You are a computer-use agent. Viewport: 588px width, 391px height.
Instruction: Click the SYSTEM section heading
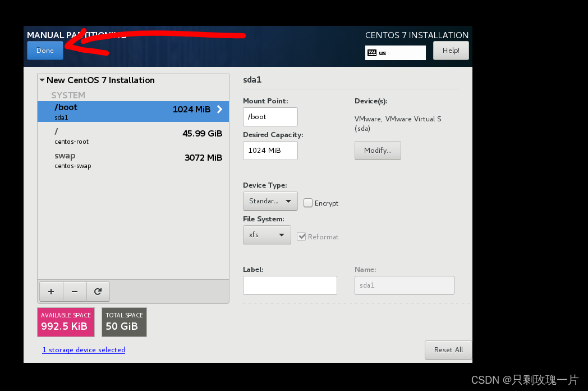(68, 95)
